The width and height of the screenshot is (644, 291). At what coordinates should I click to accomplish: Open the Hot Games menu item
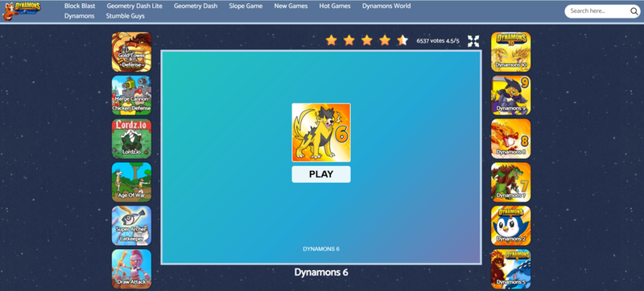tap(335, 6)
